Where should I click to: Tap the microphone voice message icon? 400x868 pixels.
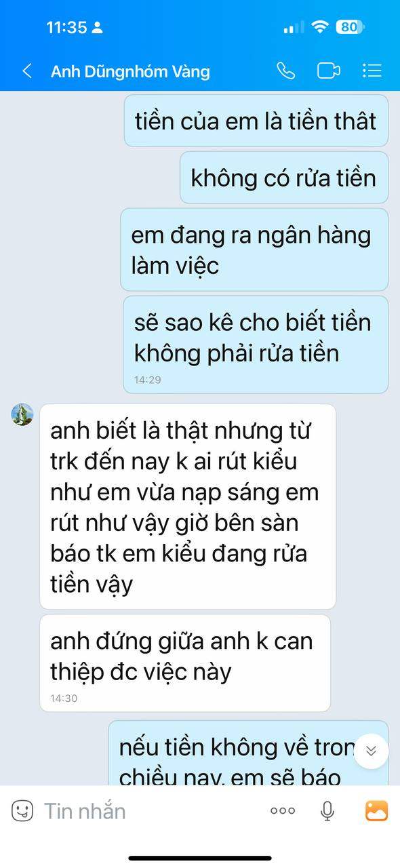(327, 810)
